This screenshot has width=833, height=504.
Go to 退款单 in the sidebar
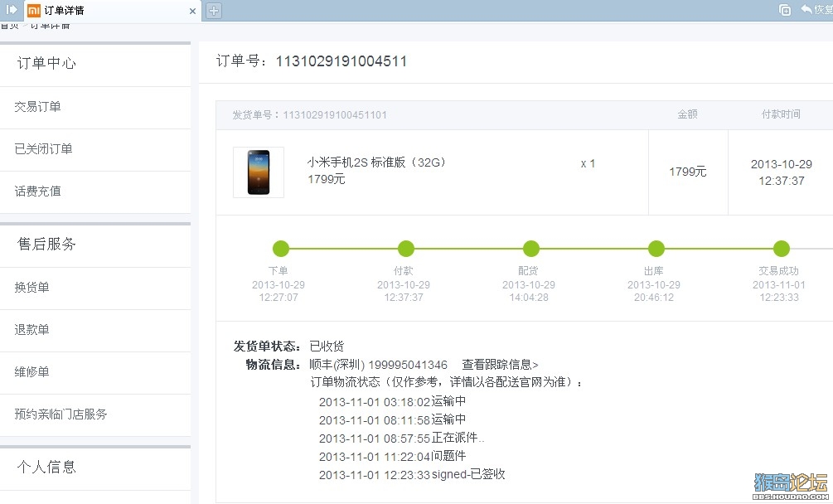[31, 330]
